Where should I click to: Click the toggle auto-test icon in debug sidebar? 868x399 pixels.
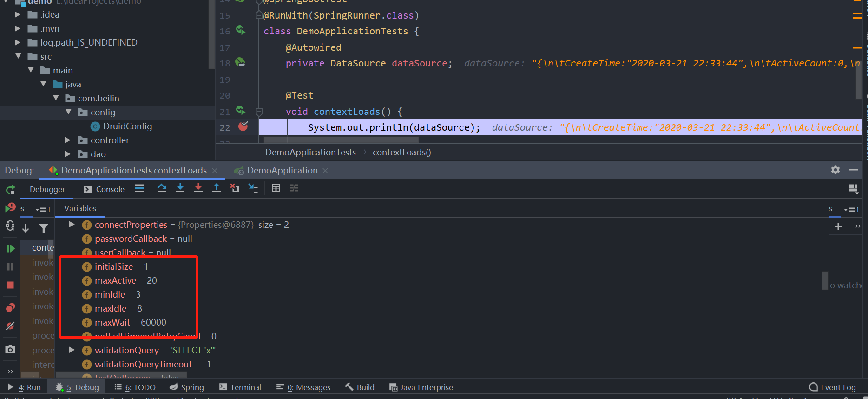(10, 226)
